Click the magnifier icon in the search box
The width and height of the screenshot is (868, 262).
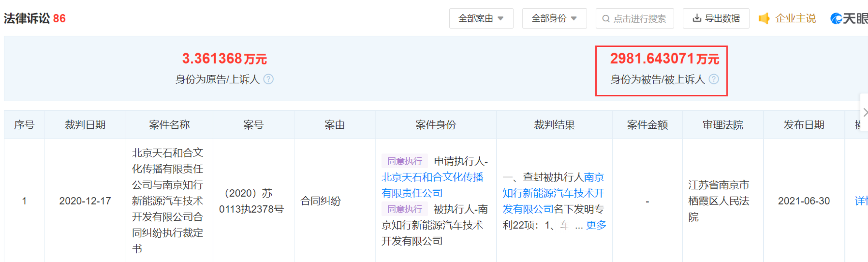click(x=606, y=18)
